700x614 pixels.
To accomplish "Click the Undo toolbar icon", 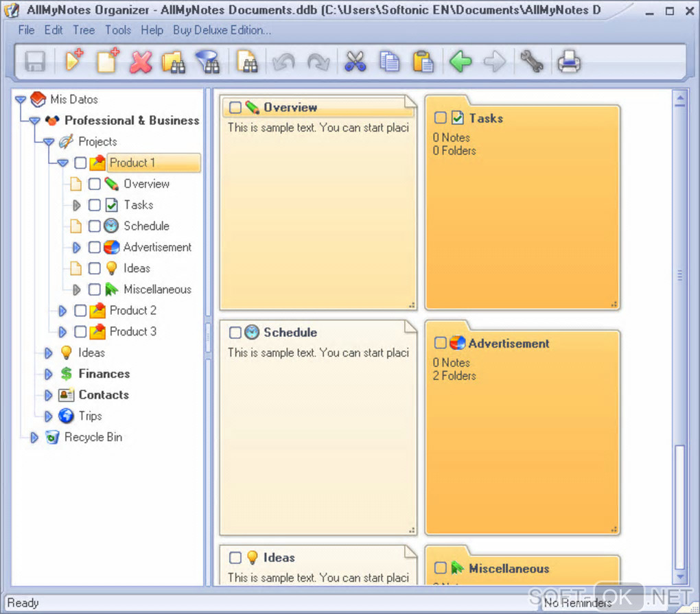I will [284, 62].
